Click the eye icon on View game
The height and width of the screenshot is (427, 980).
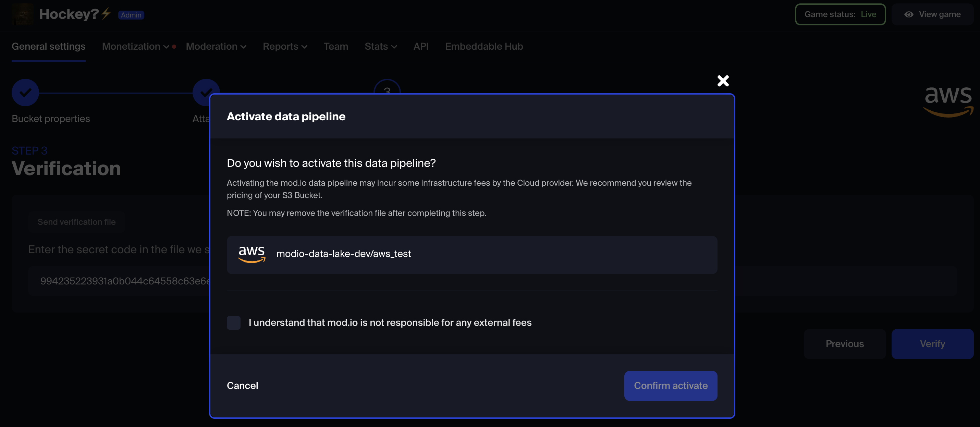909,14
